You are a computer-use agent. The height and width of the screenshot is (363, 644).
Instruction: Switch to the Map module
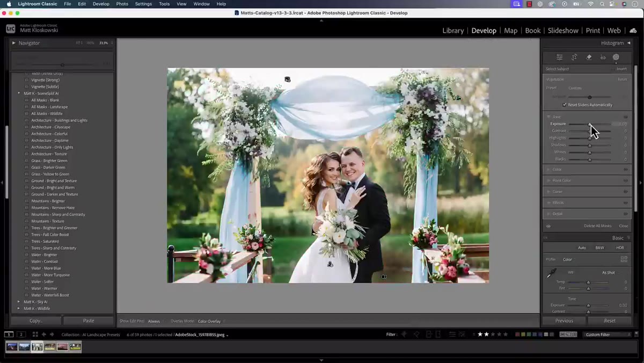[510, 31]
